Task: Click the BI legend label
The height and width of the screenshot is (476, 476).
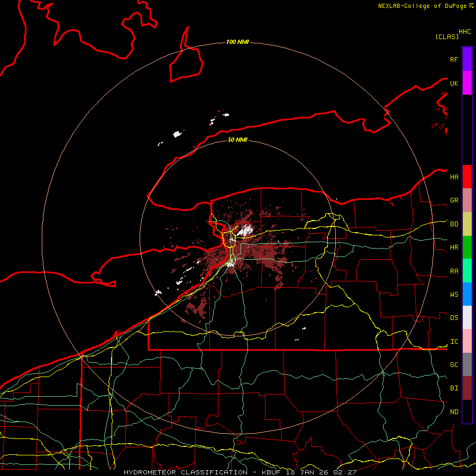Action: tap(454, 388)
